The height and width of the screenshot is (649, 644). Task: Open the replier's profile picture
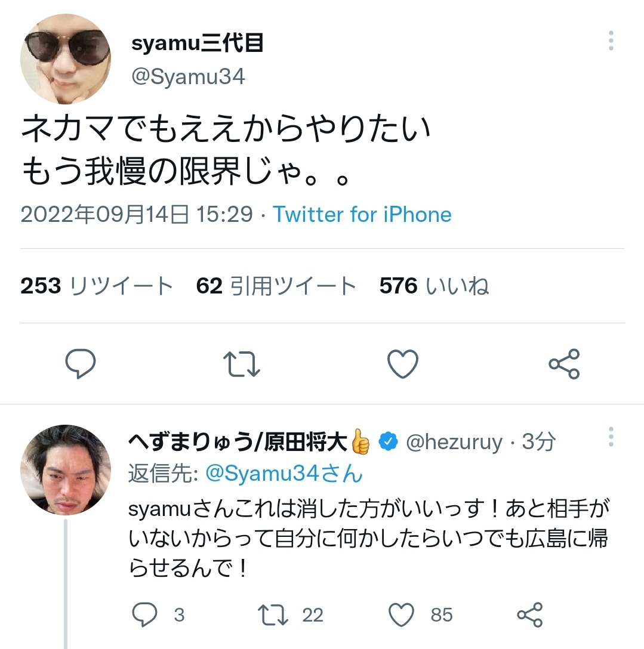[66, 470]
